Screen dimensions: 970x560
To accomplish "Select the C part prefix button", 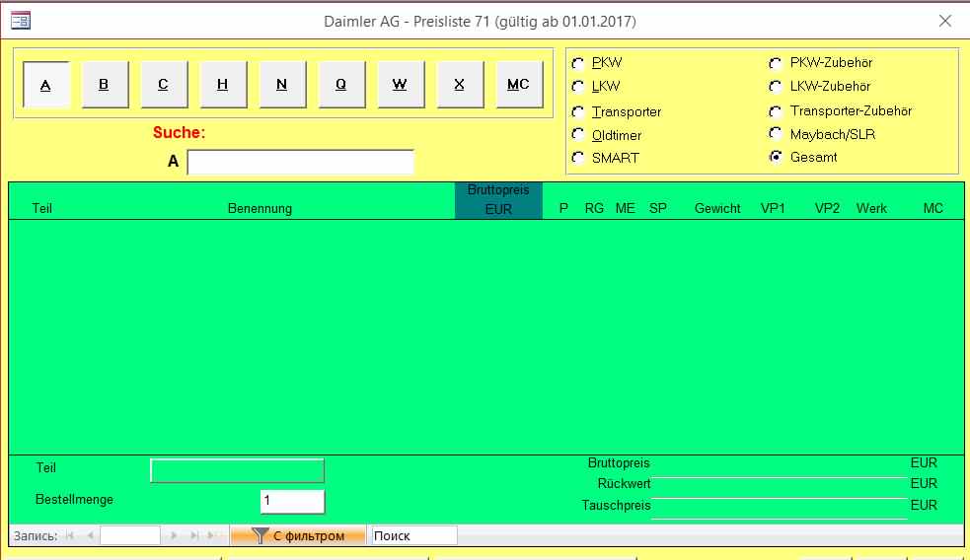I will click(164, 85).
